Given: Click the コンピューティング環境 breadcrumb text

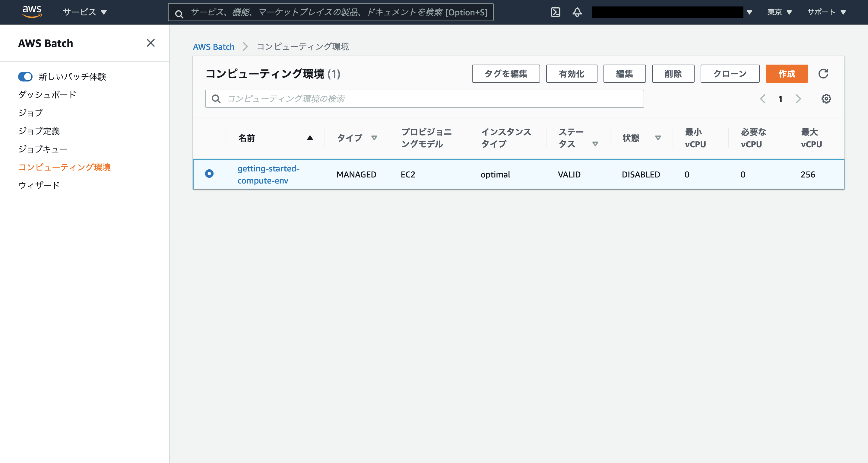Looking at the screenshot, I should coord(303,47).
